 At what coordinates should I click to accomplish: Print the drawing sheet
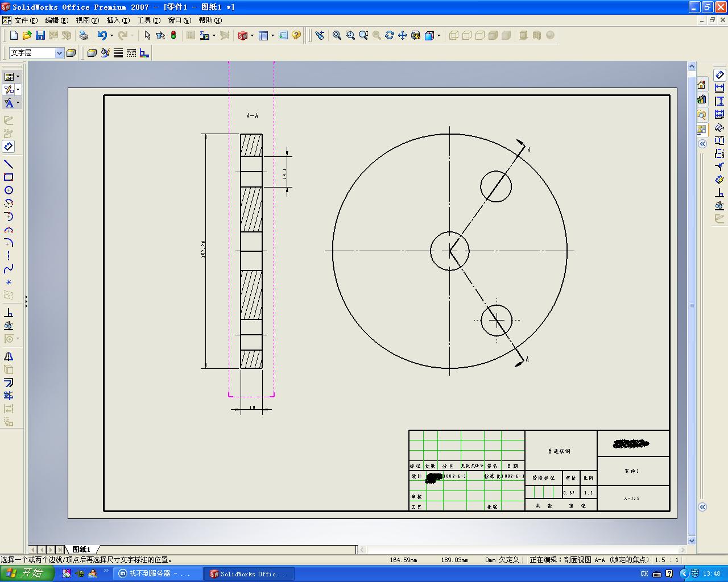pyautogui.click(x=84, y=35)
